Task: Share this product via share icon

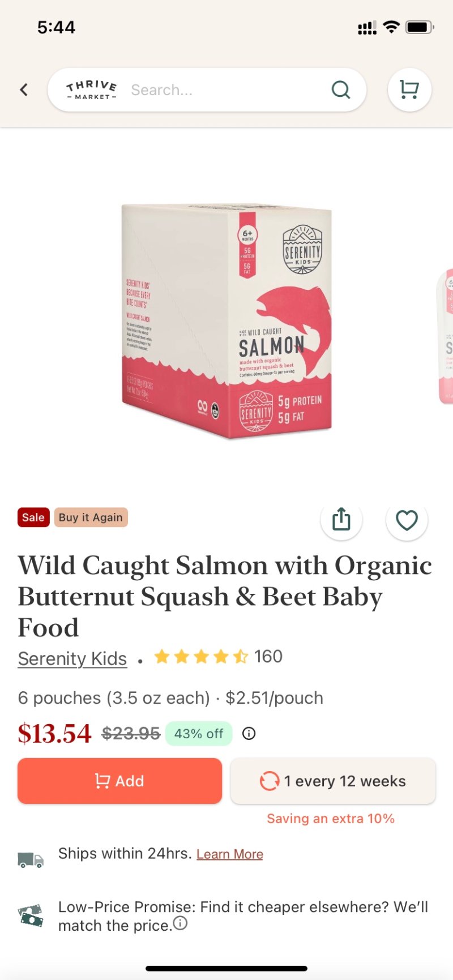Action: point(341,519)
